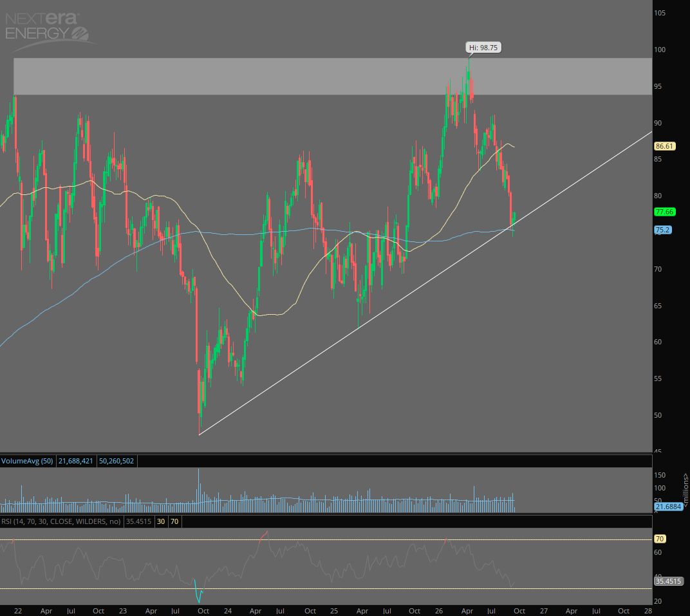The width and height of the screenshot is (690, 616).
Task: Click the 75.2 blue average price label
Action: [x=663, y=230]
